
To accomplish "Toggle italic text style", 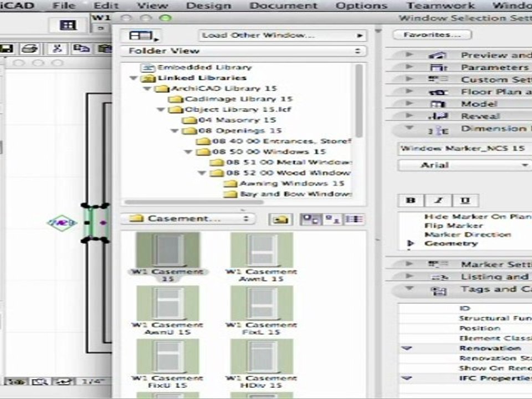I will point(438,200).
